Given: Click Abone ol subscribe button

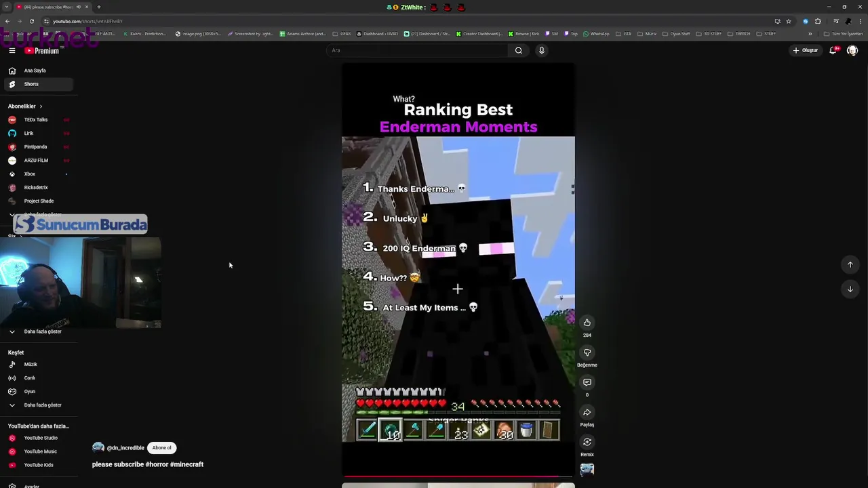Looking at the screenshot, I should click(x=162, y=447).
